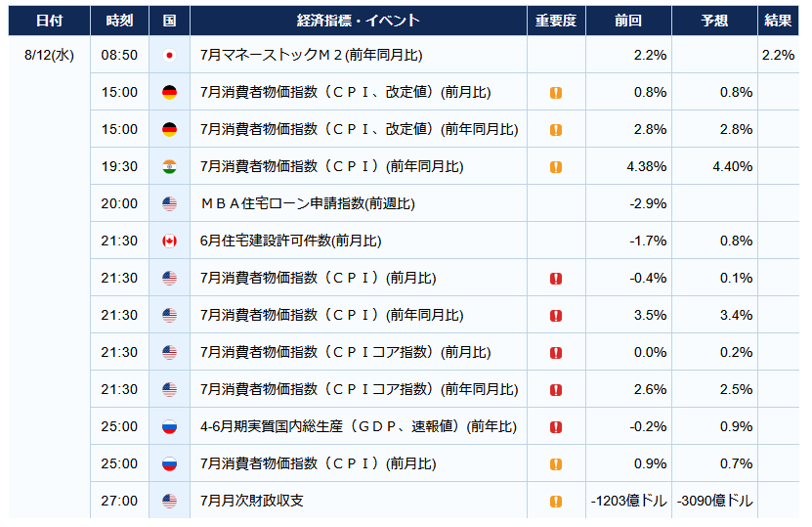Click the 2.2% result value for Japan M2
This screenshot has height=527, width=812.
(x=778, y=55)
